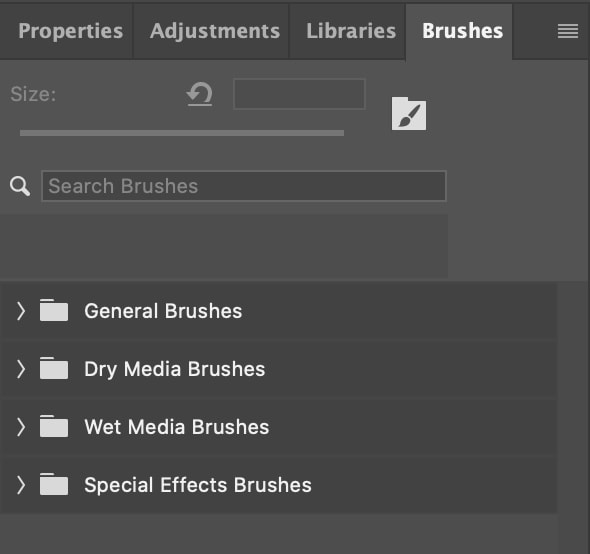Expand the Wet Media Brushes chevron
The width and height of the screenshot is (590, 554).
21,427
